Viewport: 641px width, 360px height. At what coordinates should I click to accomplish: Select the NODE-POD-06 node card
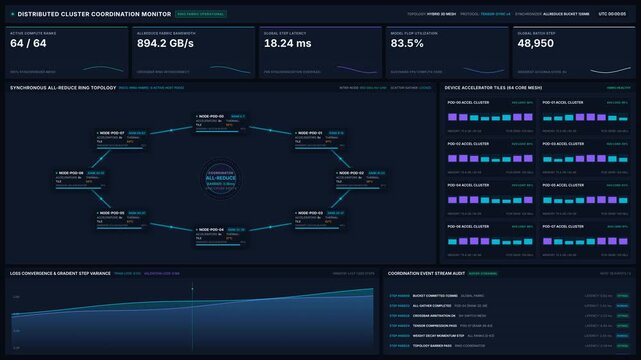pyautogui.click(x=81, y=179)
